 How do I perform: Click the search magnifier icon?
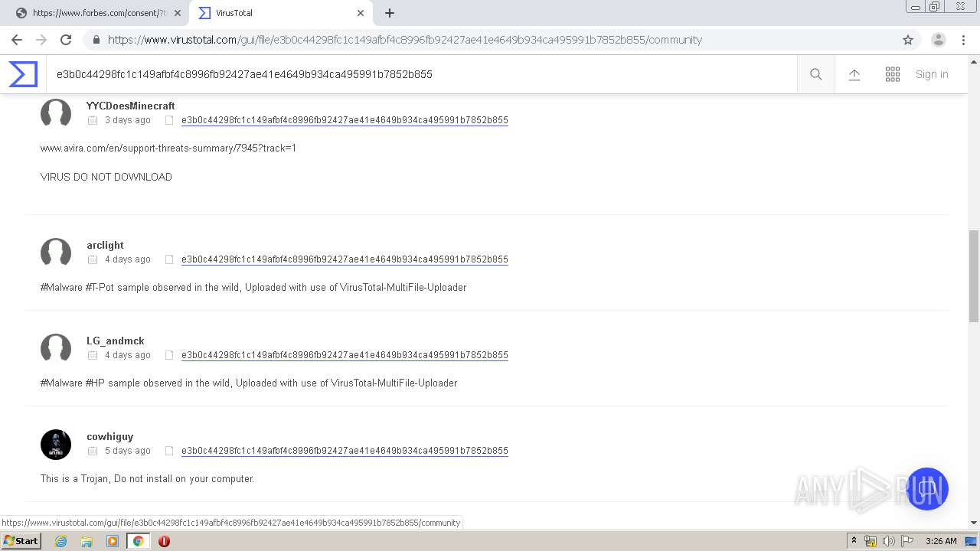pyautogui.click(x=816, y=74)
